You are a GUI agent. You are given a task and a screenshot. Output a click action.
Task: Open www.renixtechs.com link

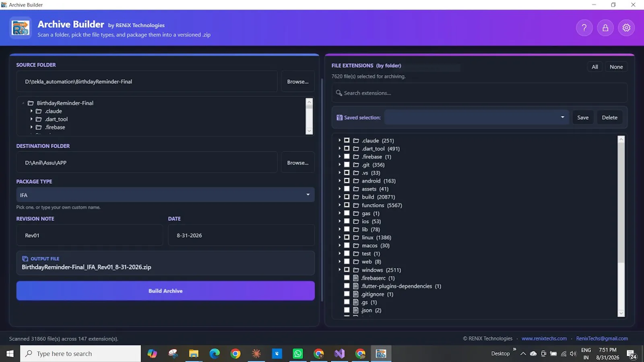pyautogui.click(x=544, y=339)
